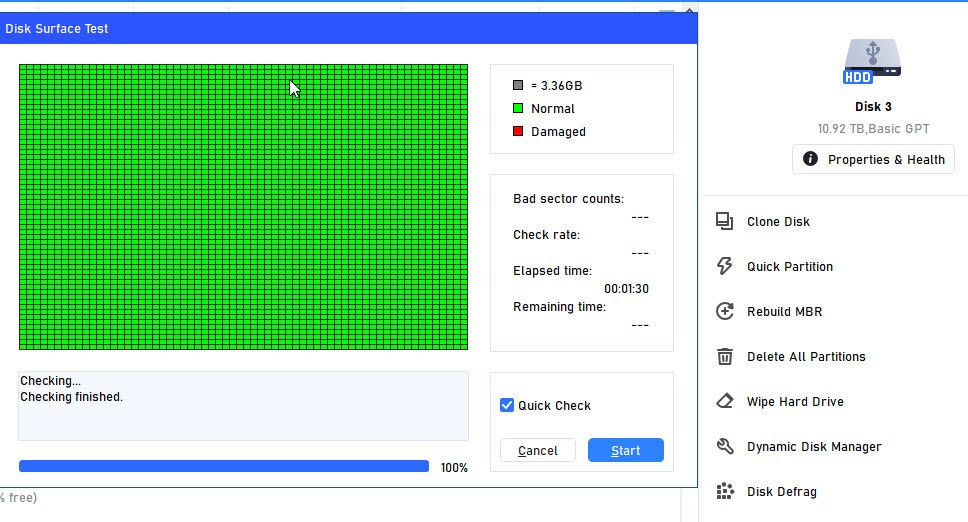Click the Disk Defrag icon
The height and width of the screenshot is (522, 968).
725,491
